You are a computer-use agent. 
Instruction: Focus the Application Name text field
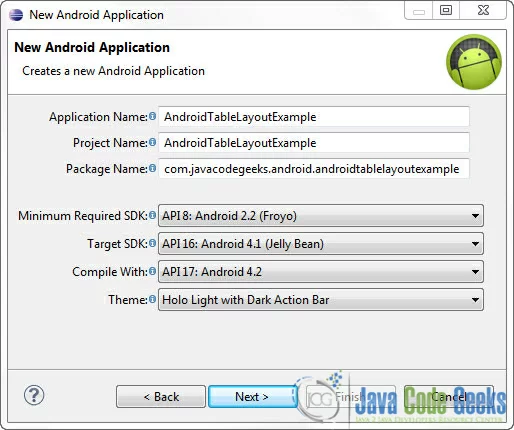(x=314, y=117)
